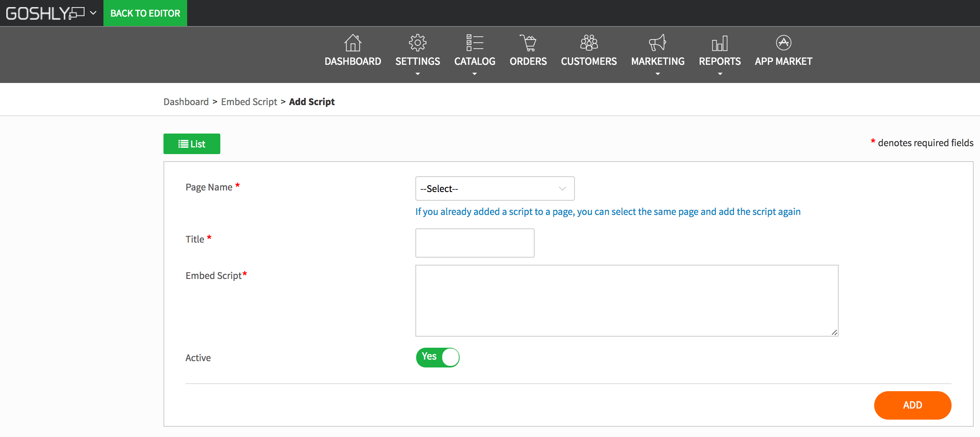This screenshot has width=980, height=437.
Task: Focus the Title input field
Action: 475,243
